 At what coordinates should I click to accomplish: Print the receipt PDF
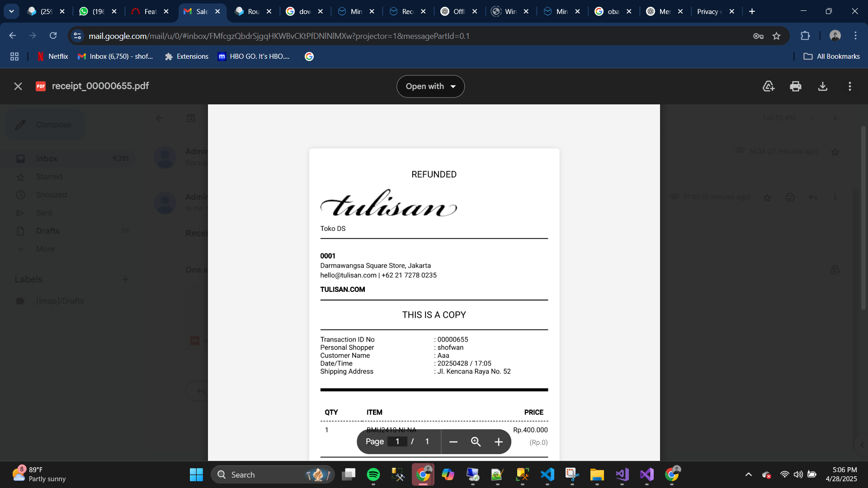tap(796, 86)
